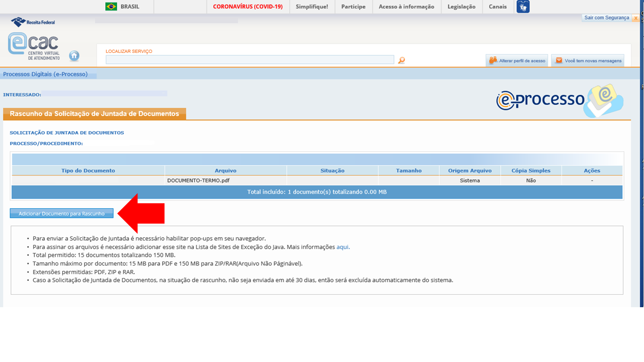The image size is (644, 362).
Task: Open Você tem novas mensagens button
Action: tap(588, 60)
